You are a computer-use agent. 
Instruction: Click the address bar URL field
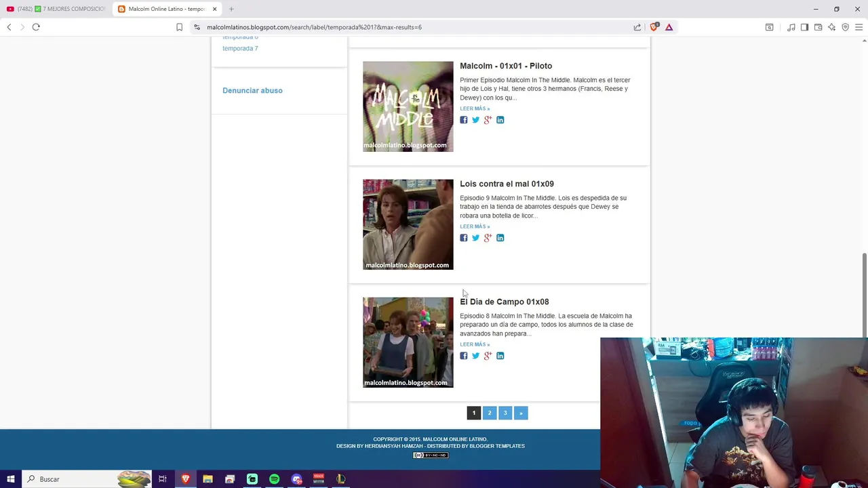[x=414, y=27]
